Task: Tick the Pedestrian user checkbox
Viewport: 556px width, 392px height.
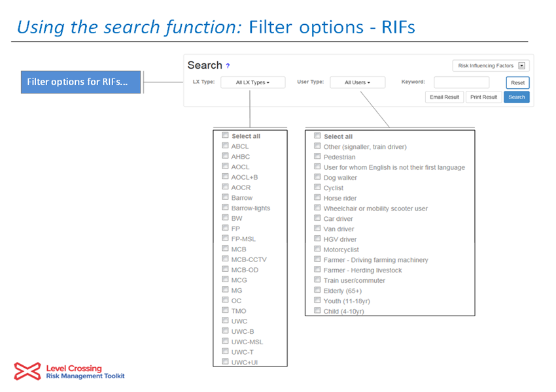Action: coord(317,156)
